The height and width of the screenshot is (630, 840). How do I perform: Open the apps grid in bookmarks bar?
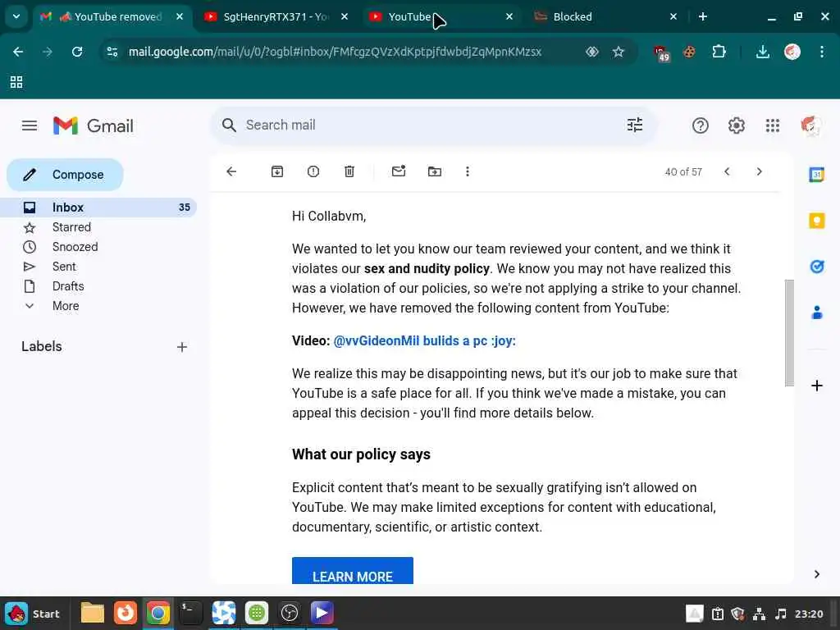pos(16,82)
